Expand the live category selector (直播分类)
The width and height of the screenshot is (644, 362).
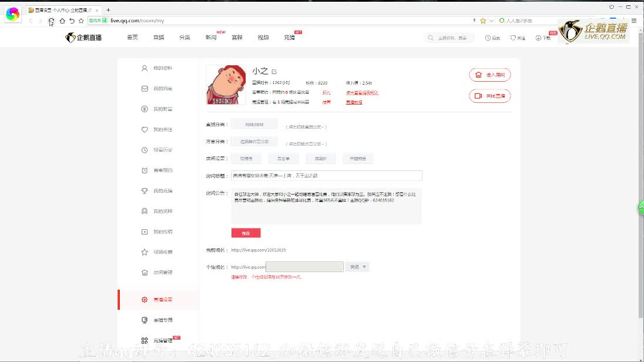(x=254, y=125)
